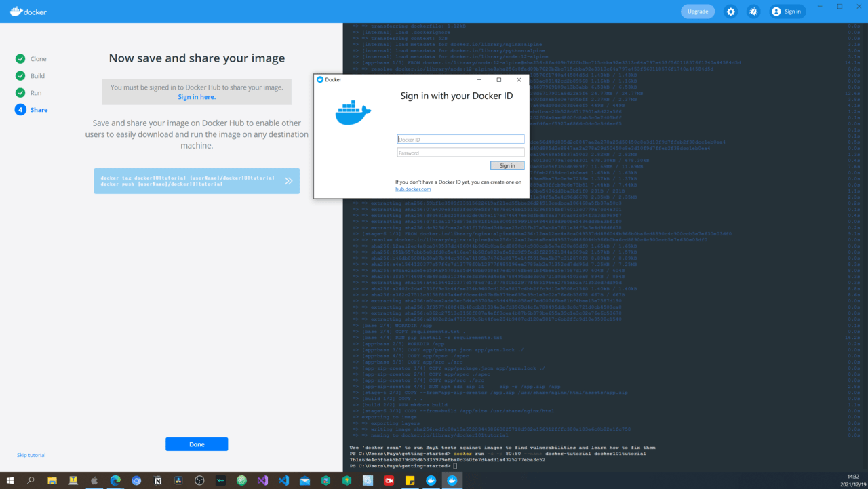The height and width of the screenshot is (489, 868).
Task: Click the Sign in dialog button
Action: [x=507, y=165]
